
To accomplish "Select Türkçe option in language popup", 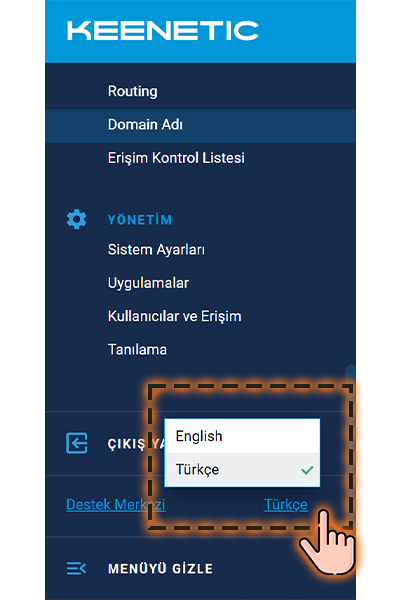I will [x=242, y=470].
